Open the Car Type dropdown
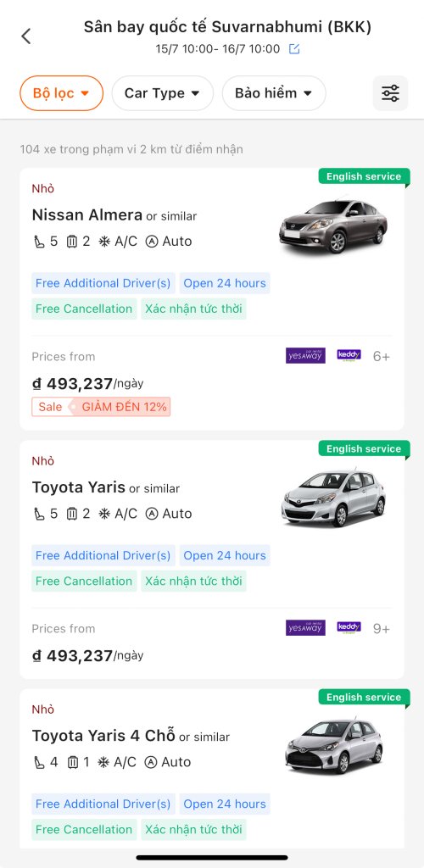 pyautogui.click(x=162, y=93)
